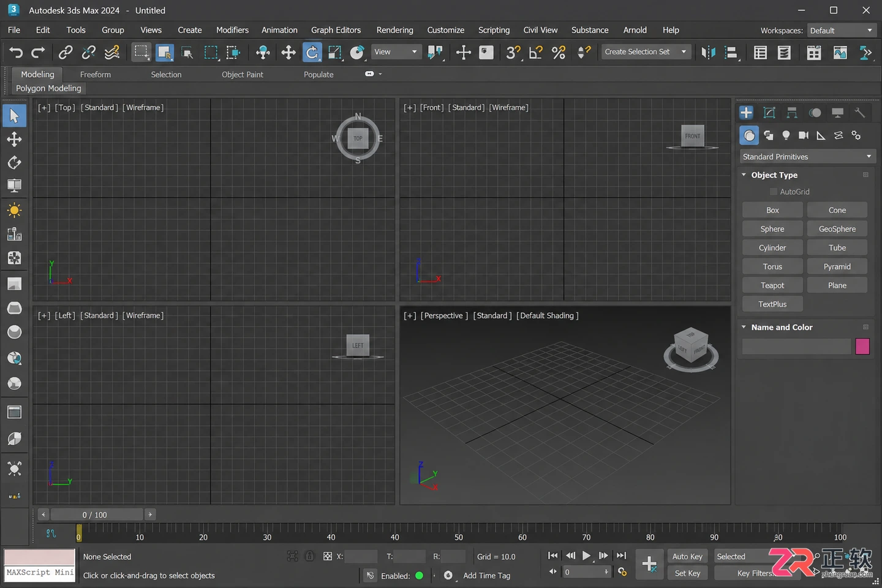Screen dimensions: 882x588
Task: Activate the Select and Rotate tool
Action: (312, 52)
